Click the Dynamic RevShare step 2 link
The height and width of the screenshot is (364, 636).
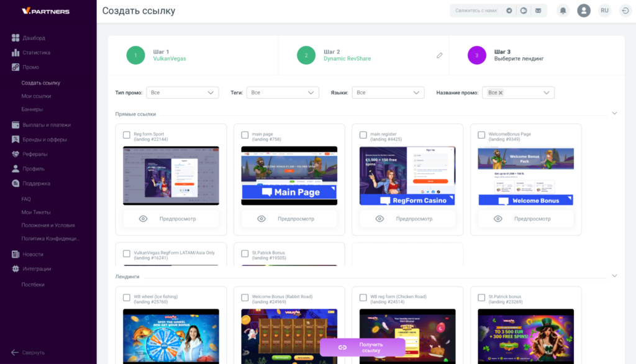tap(347, 58)
